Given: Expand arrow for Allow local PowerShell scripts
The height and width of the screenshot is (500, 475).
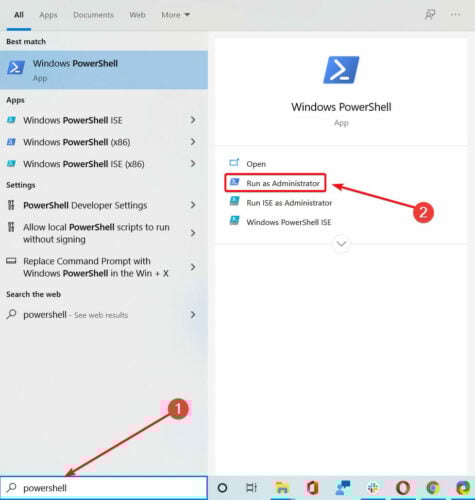Looking at the screenshot, I should click(x=193, y=233).
